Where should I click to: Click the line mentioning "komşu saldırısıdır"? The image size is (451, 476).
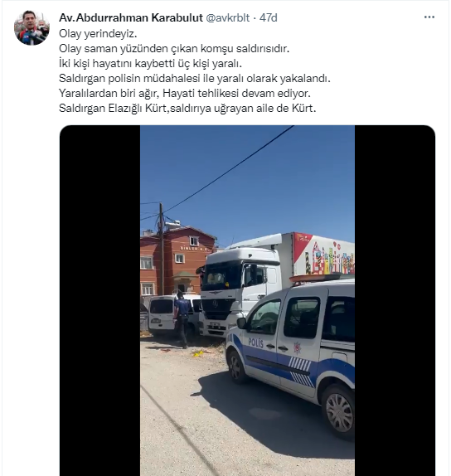pos(174,48)
